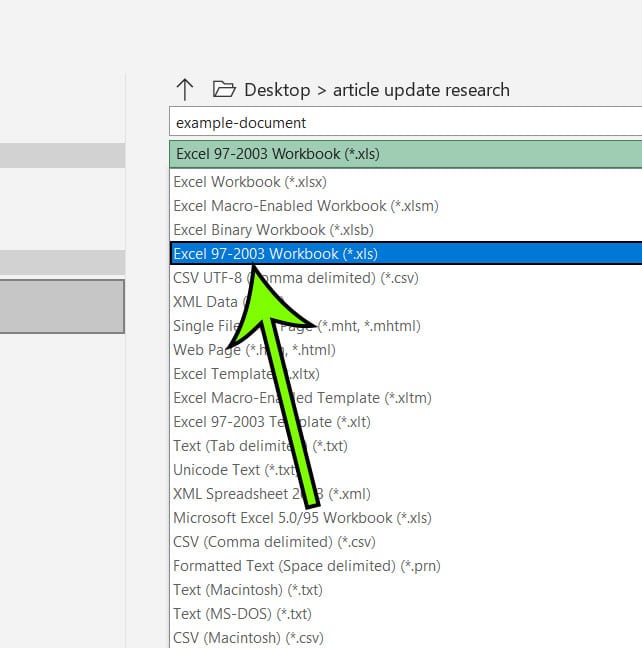
Task: Select Web Page (*.htm, *.html)
Action: (406, 350)
